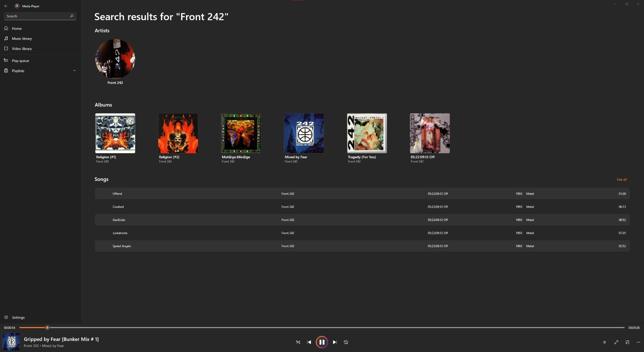This screenshot has width=644, height=352.
Task: Expand the Playlists section chevron
Action: [x=74, y=71]
